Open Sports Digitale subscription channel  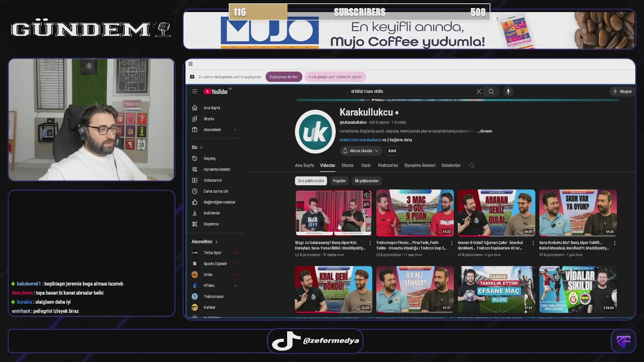215,264
